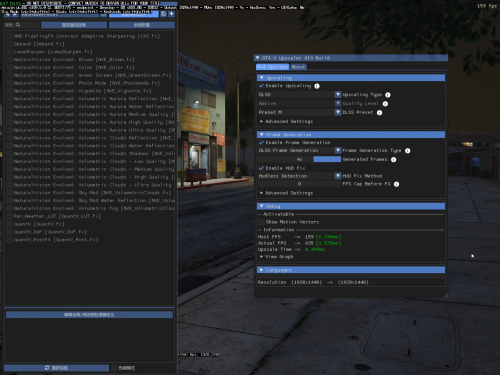
Task: Select NaturalVision Evolved Green Screen row
Action: [92, 75]
